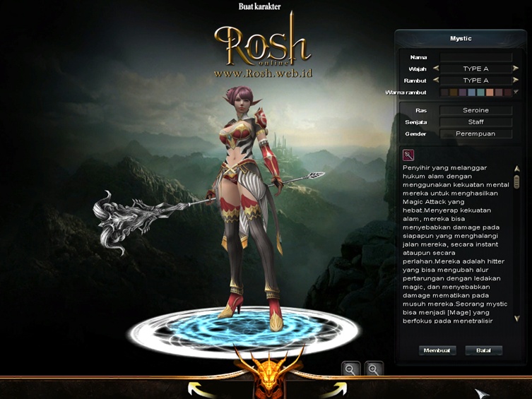Zoom in the character with plus magnifier
The width and height of the screenshot is (532, 399).
point(374,369)
